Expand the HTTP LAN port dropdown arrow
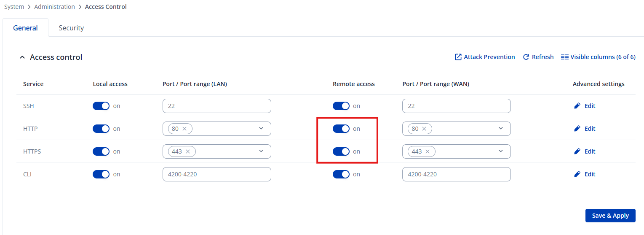Viewport: 644px width, 235px height. point(261,128)
